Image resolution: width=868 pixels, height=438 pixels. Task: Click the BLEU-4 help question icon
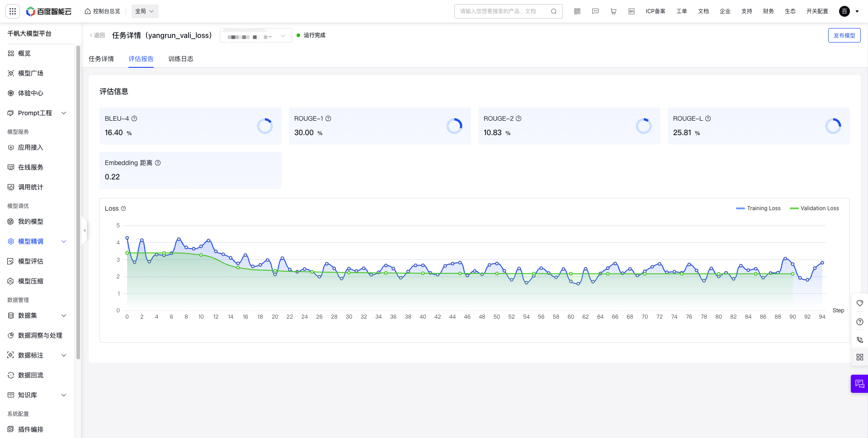click(x=134, y=118)
